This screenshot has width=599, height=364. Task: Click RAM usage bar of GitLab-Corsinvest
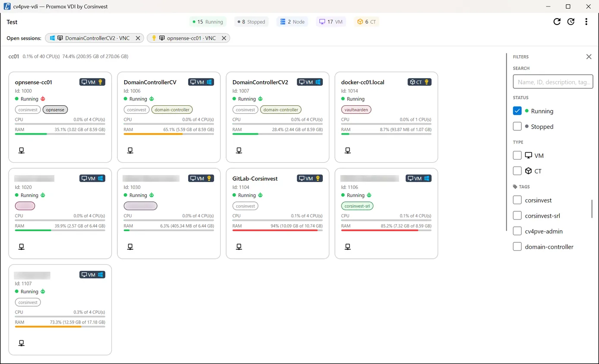[277, 230]
